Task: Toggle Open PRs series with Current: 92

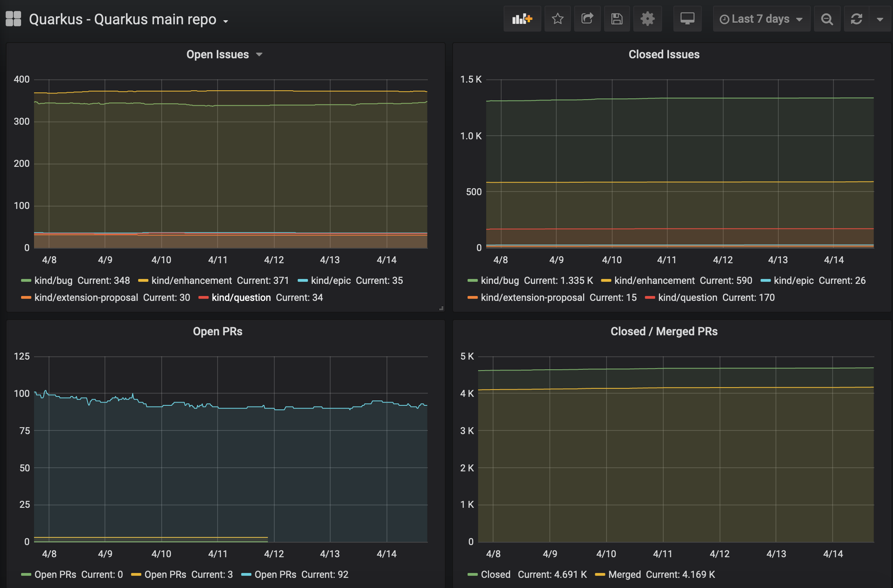Action: pos(275,575)
